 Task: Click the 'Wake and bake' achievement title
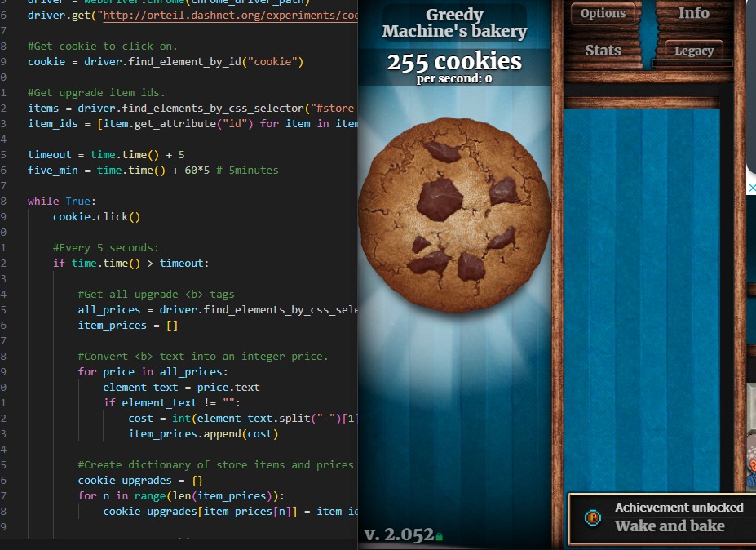670,526
